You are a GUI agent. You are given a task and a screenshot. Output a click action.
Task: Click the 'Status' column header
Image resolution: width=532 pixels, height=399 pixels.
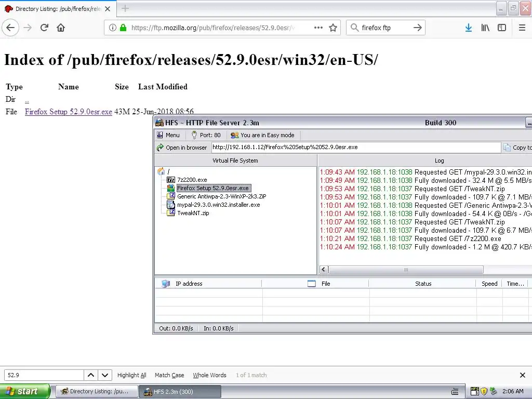(x=423, y=284)
